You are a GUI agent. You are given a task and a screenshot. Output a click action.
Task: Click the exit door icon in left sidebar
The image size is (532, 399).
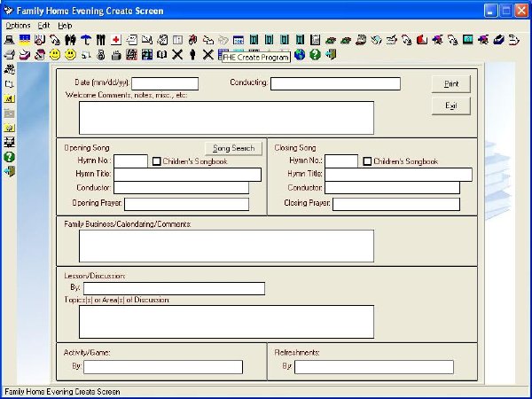[x=9, y=172]
